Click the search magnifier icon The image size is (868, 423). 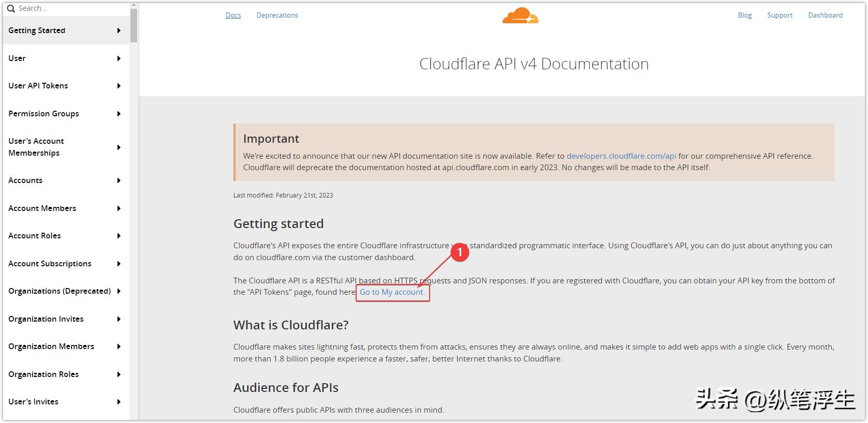pyautogui.click(x=11, y=8)
